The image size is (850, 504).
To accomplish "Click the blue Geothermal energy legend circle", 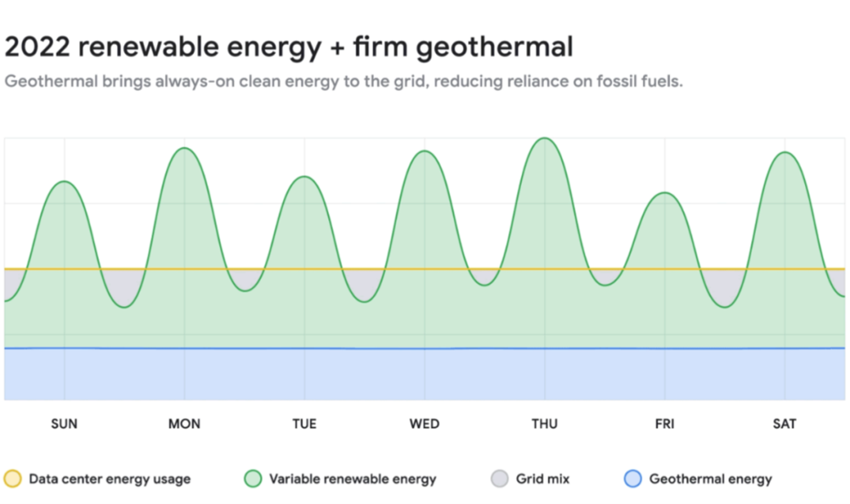I will click(632, 479).
